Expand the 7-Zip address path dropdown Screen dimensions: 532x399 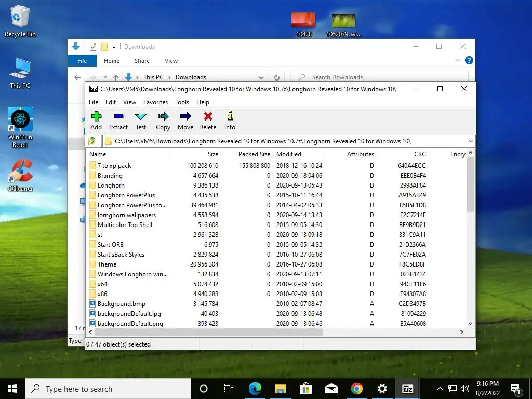[471, 141]
